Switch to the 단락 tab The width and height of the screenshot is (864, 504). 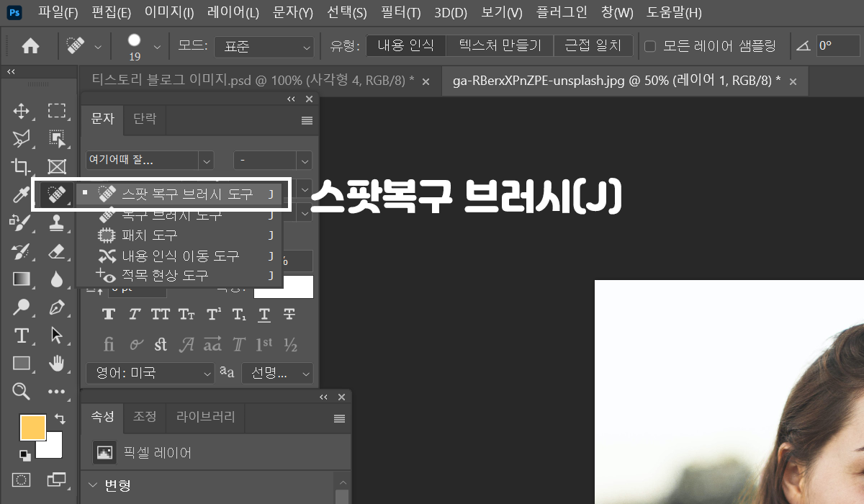[145, 120]
